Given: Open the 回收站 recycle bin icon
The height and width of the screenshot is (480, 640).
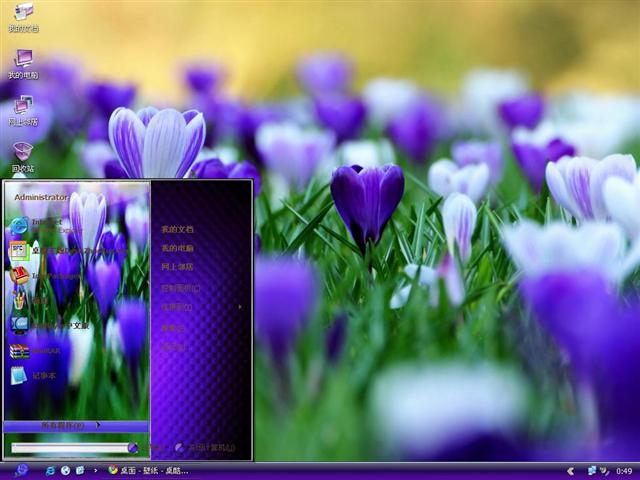Looking at the screenshot, I should [x=23, y=157].
